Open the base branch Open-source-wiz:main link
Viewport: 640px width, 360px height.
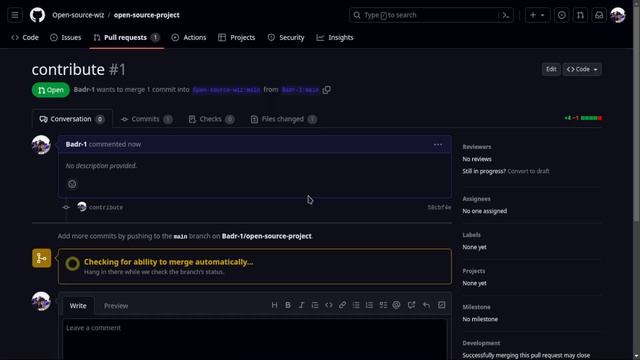(x=227, y=90)
